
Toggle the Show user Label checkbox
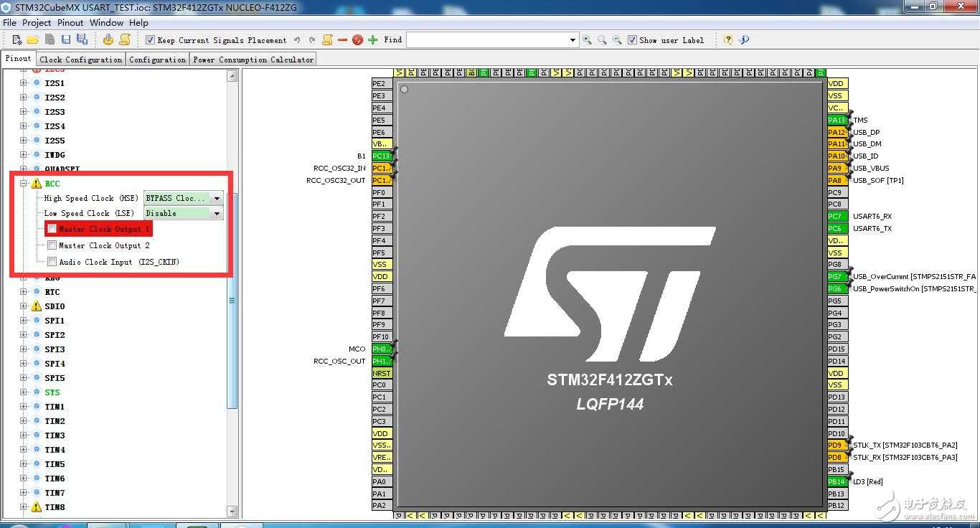(x=632, y=40)
